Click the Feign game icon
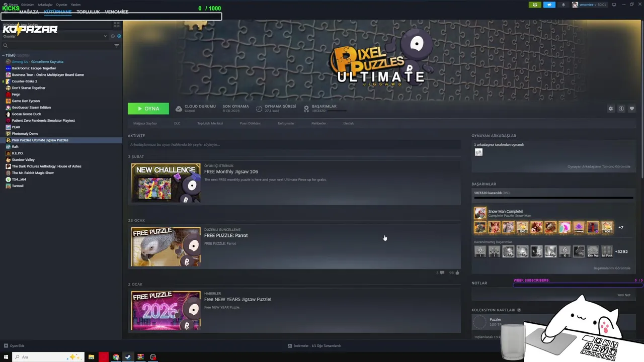The width and height of the screenshot is (644, 362). pos(8,95)
